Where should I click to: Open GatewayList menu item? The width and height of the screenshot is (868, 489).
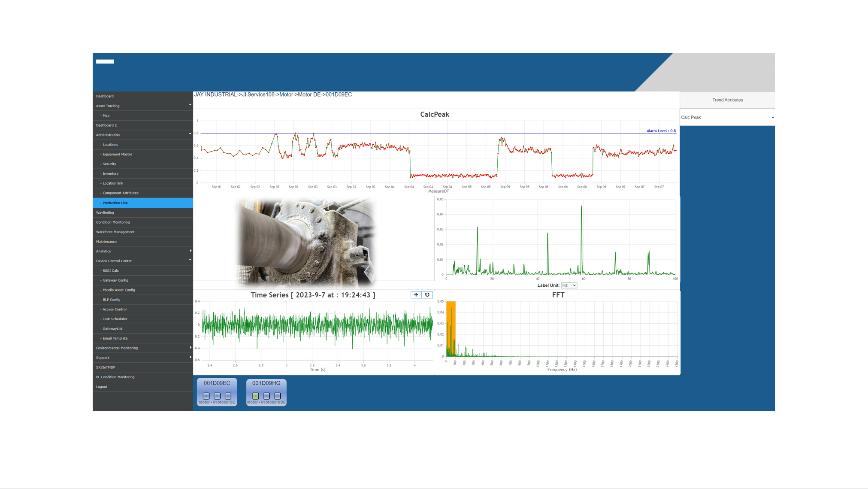pos(143,329)
